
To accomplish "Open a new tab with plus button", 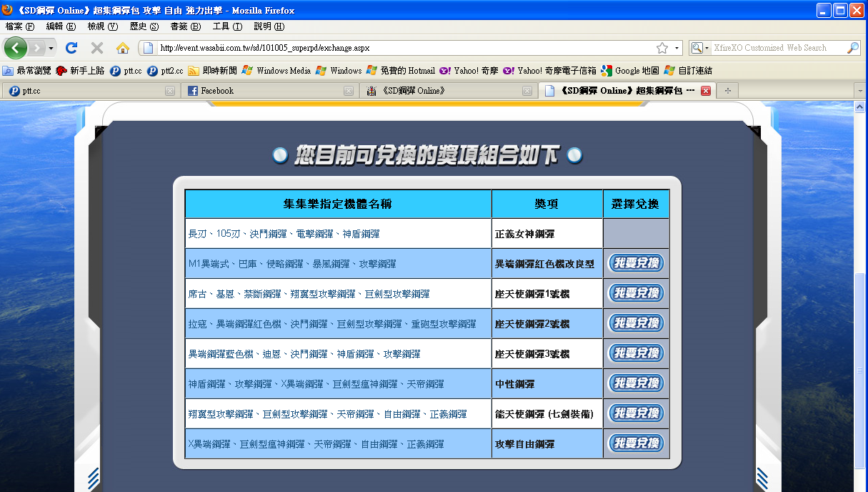I will click(x=728, y=91).
